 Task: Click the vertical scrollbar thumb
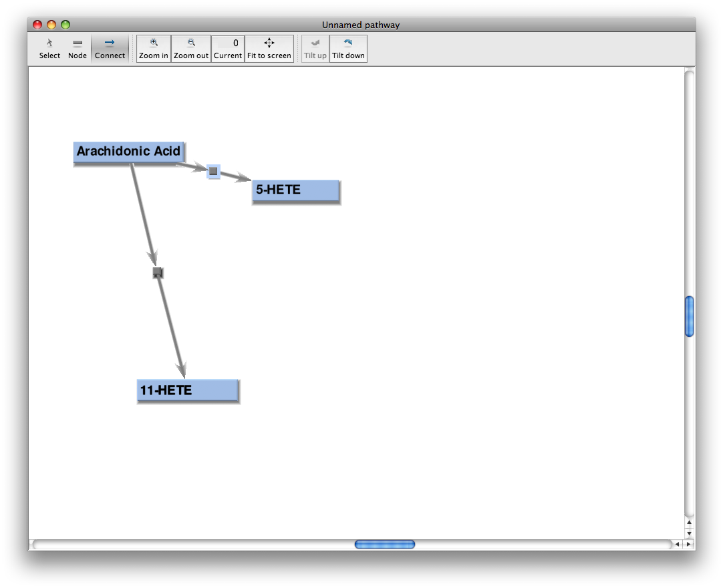pyautogui.click(x=690, y=316)
